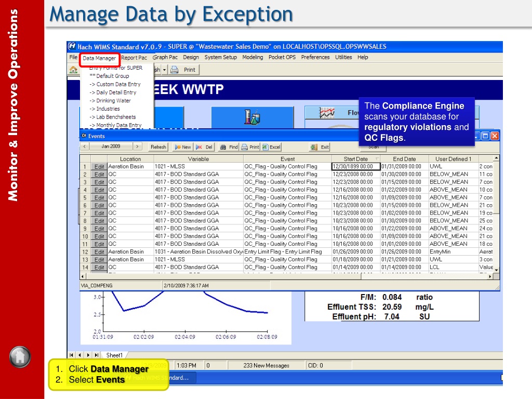Open the System Setup menu
The image size is (532, 399).
[x=220, y=58]
